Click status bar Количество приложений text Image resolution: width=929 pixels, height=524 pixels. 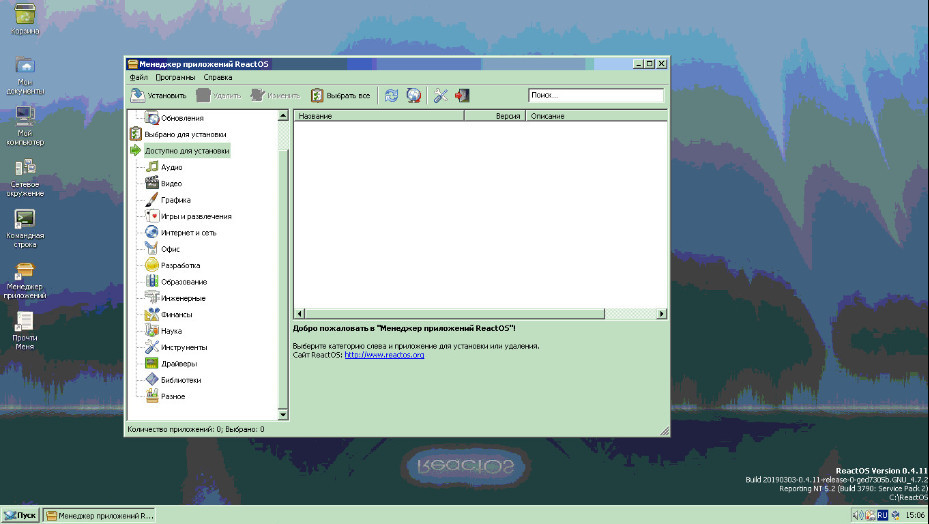pos(196,429)
